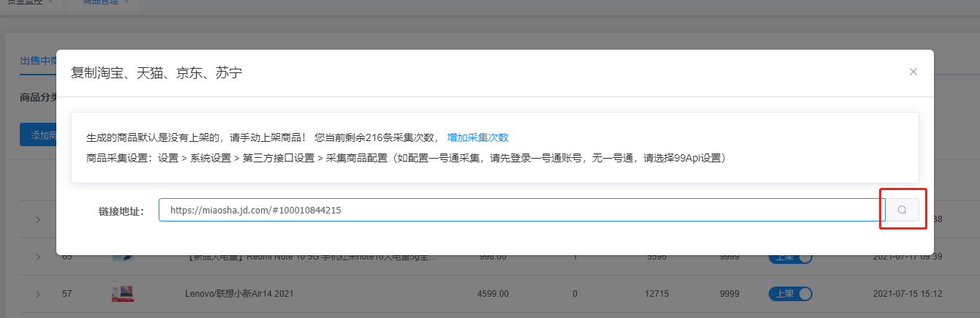Click date 2021-07-15 15:12 cell
This screenshot has width=980, height=318.
click(x=908, y=294)
